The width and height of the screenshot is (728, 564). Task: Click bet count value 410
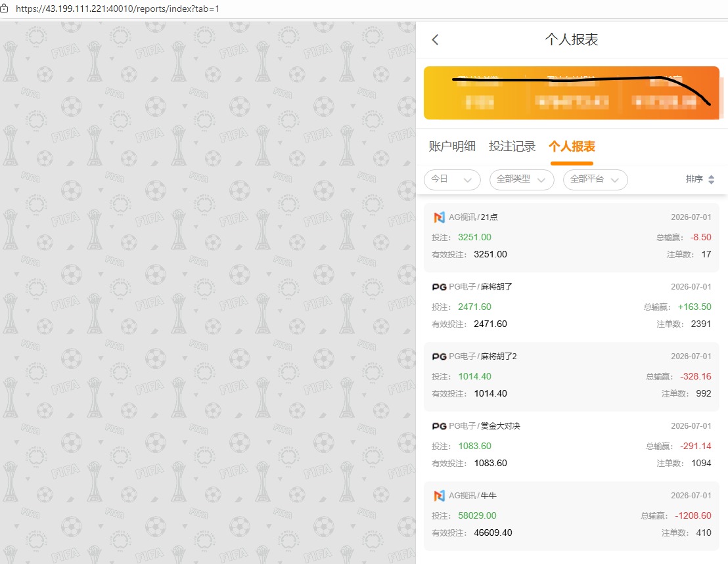pyautogui.click(x=704, y=533)
